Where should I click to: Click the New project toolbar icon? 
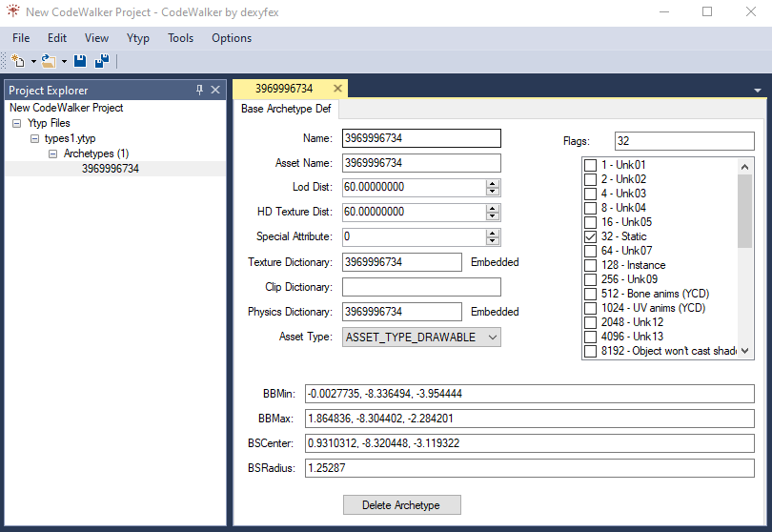point(18,61)
